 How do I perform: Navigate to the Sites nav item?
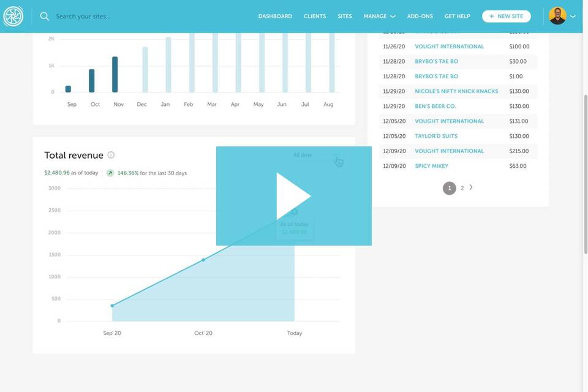[x=345, y=16]
